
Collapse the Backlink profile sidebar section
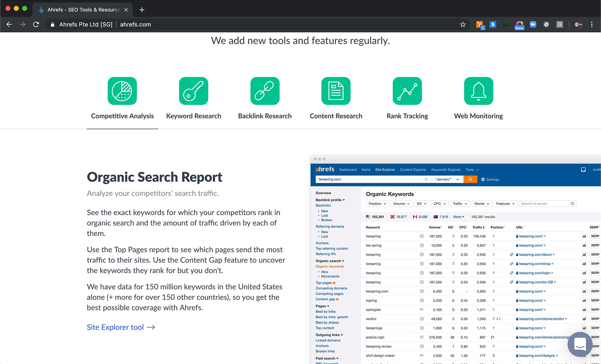[330, 200]
